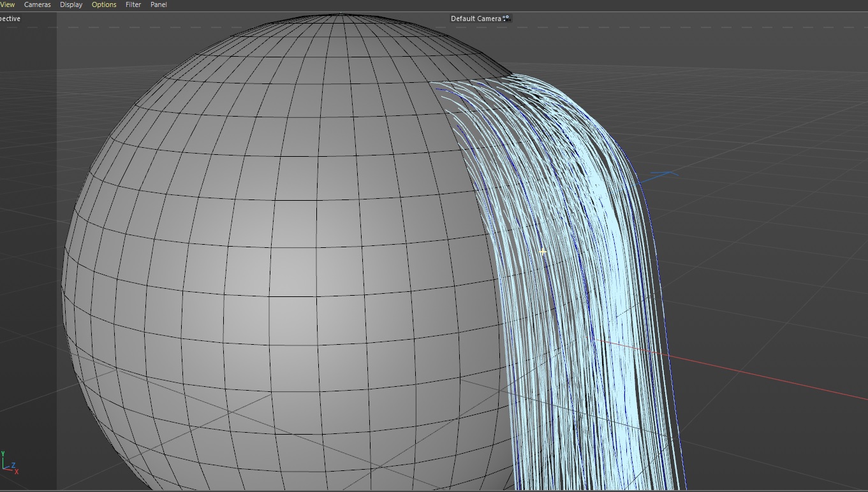The image size is (868, 492).
Task: Select the sphere at its top pole
Action: pyautogui.click(x=341, y=15)
